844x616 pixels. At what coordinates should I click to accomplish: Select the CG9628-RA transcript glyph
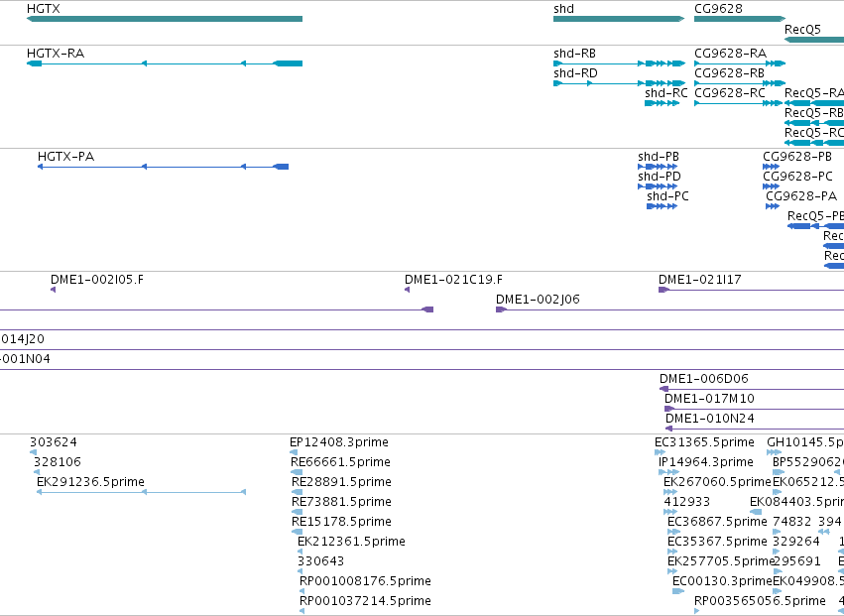coord(740,63)
